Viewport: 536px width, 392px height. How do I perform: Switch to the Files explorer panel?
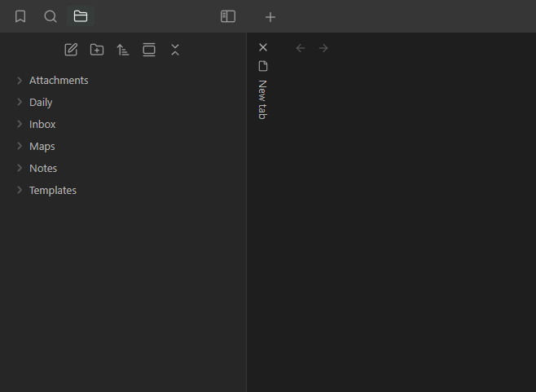click(x=81, y=16)
